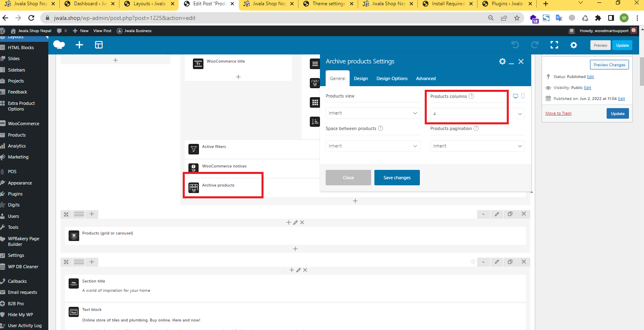The width and height of the screenshot is (644, 330).
Task: Open the WooCommerce admin menu item
Action: (x=24, y=124)
